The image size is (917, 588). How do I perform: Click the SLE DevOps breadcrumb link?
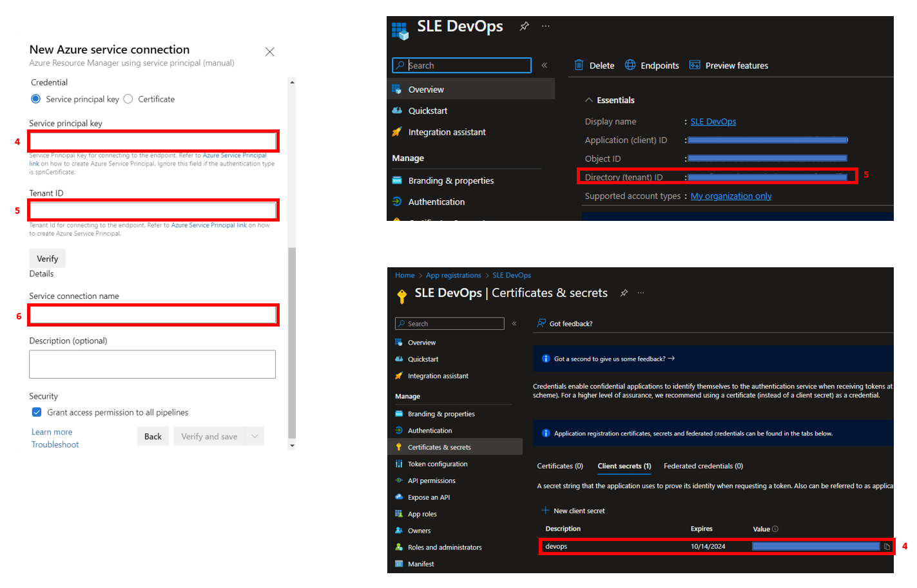[512, 275]
